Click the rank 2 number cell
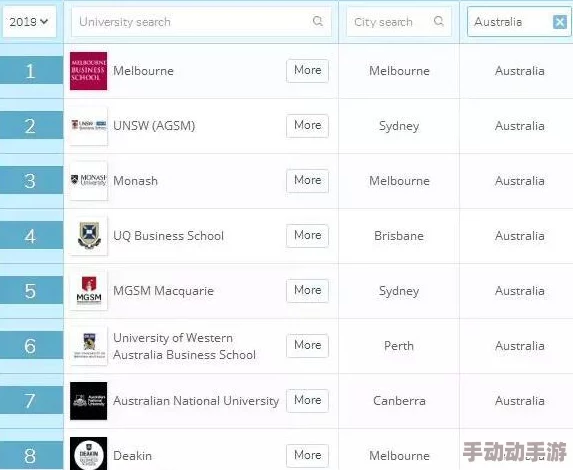 coord(31,125)
